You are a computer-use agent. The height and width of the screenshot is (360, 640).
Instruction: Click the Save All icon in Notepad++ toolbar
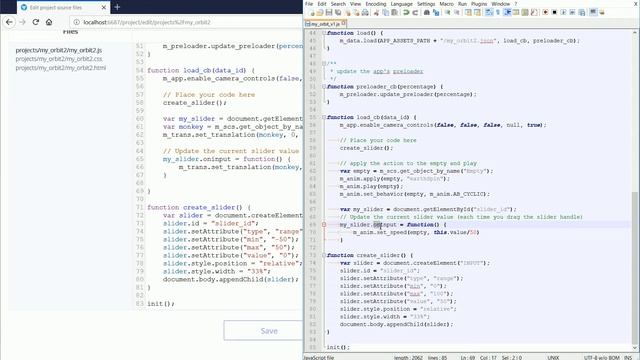coord(338,13)
